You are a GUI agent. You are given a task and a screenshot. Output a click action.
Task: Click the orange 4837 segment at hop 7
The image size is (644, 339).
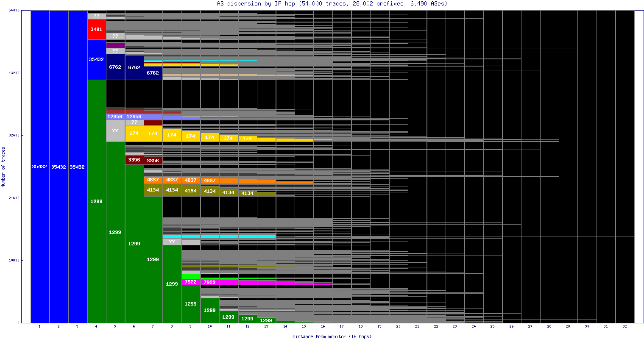[153, 180]
